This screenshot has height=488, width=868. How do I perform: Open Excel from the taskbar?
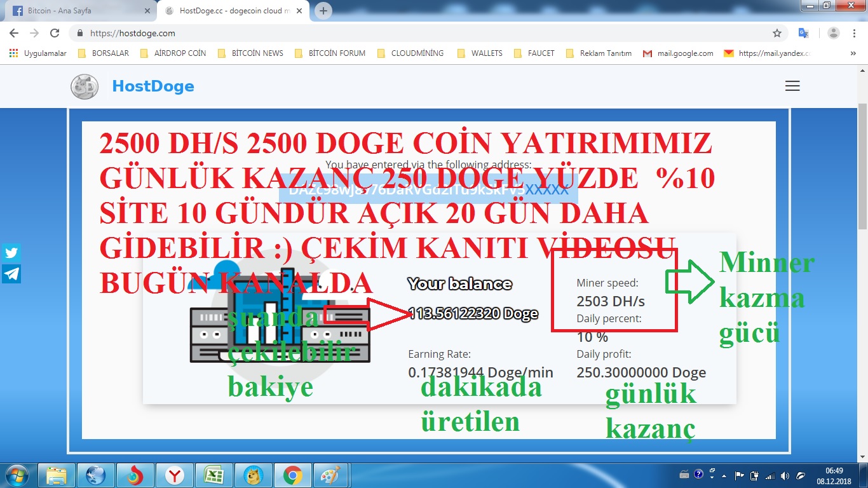214,475
